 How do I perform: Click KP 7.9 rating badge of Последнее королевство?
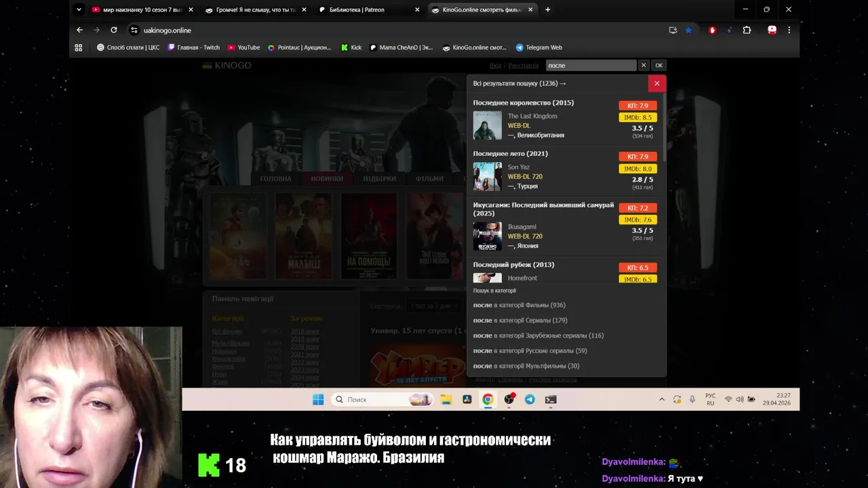pos(637,106)
